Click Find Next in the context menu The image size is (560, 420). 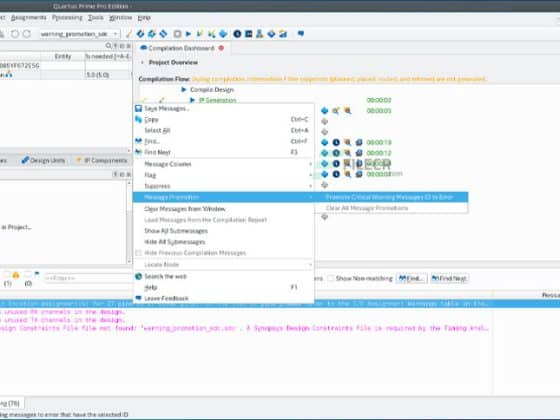click(x=224, y=152)
